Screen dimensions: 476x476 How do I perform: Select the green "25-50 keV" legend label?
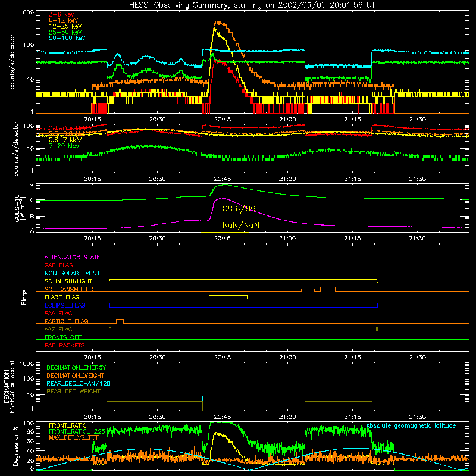click(x=65, y=32)
